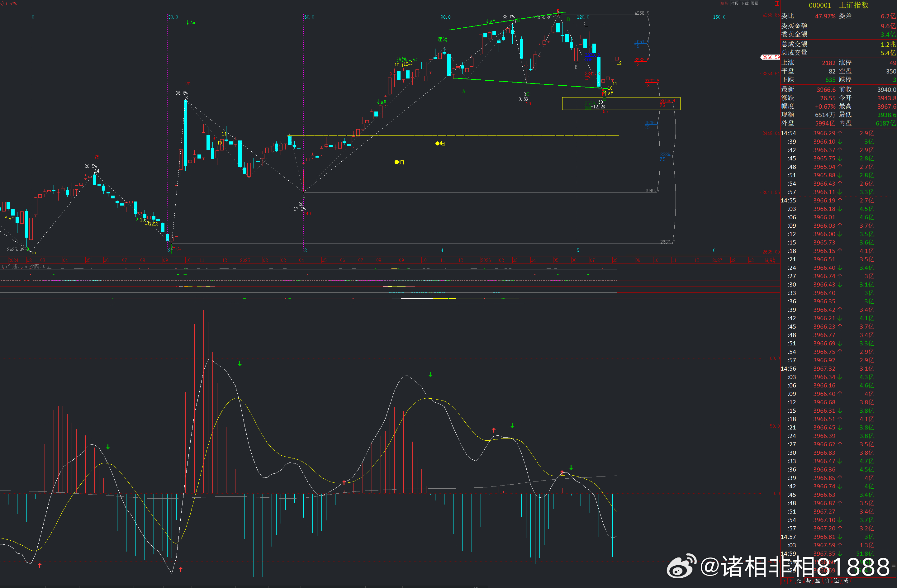Image resolution: width=897 pixels, height=588 pixels.
Task: Select the 委卖金额 row
Action: [838, 34]
